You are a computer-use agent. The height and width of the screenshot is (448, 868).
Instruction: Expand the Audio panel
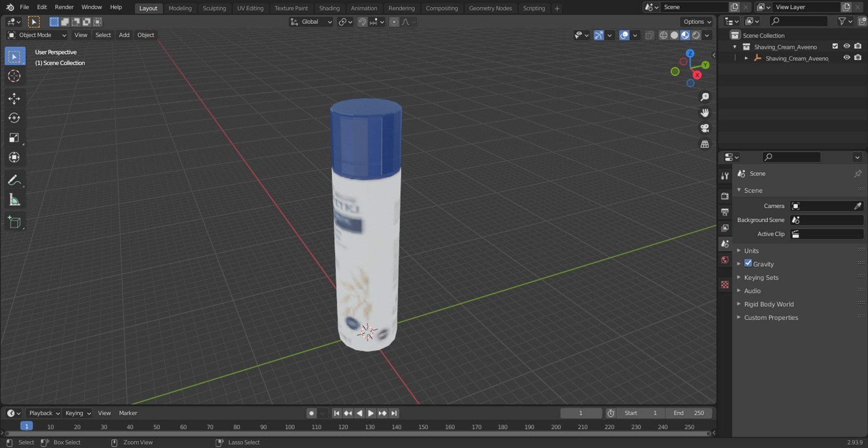tap(752, 291)
